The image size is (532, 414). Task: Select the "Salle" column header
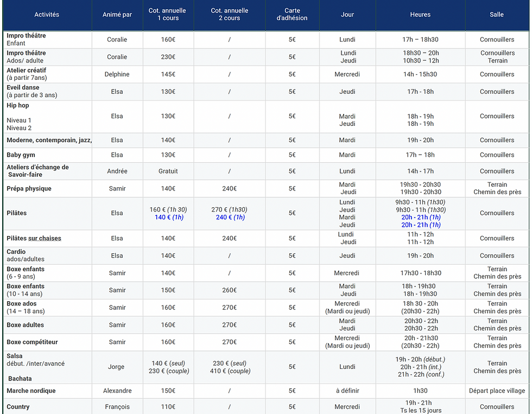[x=497, y=15]
